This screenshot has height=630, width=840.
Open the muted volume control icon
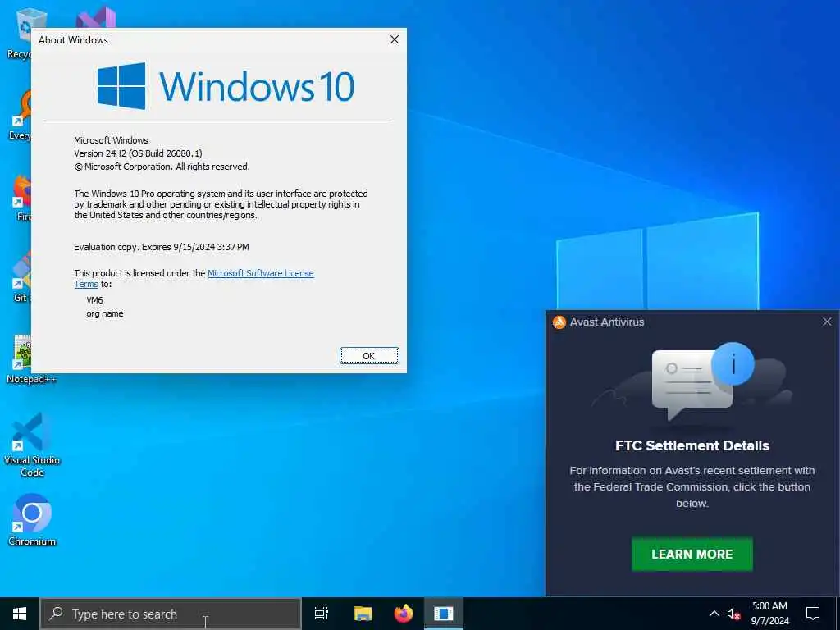click(733, 614)
